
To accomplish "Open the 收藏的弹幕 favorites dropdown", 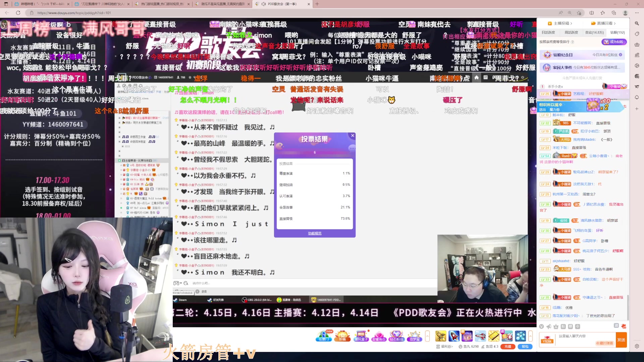I will tap(605, 343).
